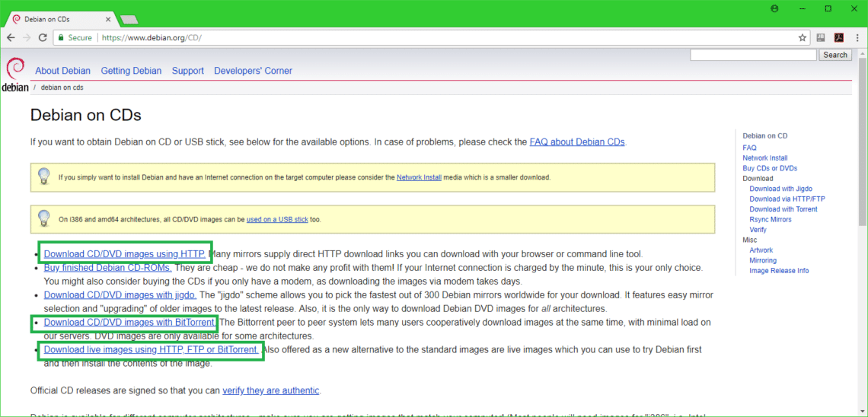The image size is (868, 417).
Task: Open the Developers' Corner menu
Action: (x=253, y=71)
